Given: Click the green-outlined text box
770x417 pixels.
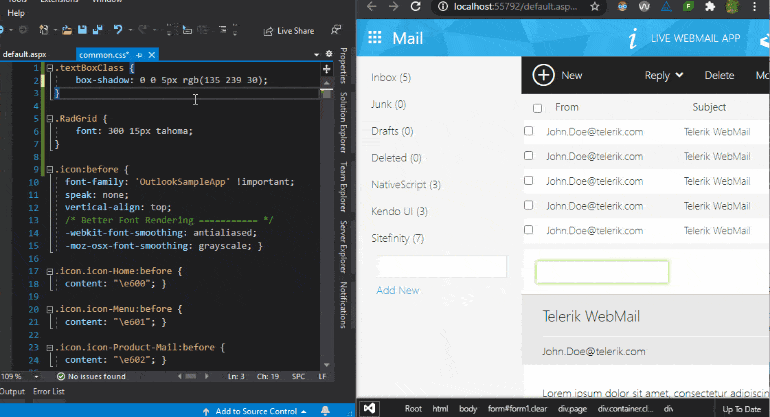Looking at the screenshot, I should [601, 271].
